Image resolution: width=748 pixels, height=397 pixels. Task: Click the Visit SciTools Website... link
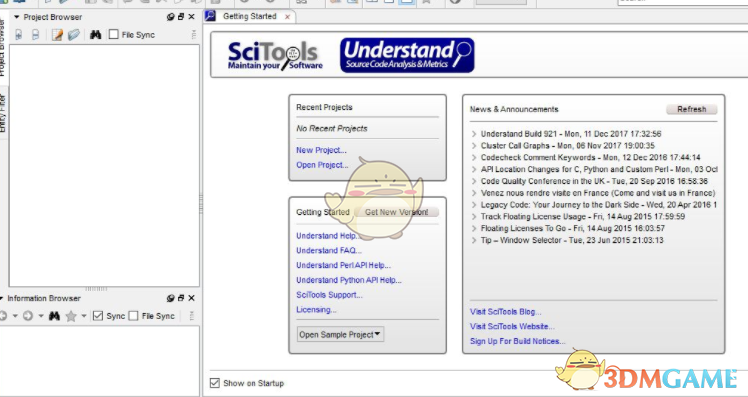[x=512, y=327]
